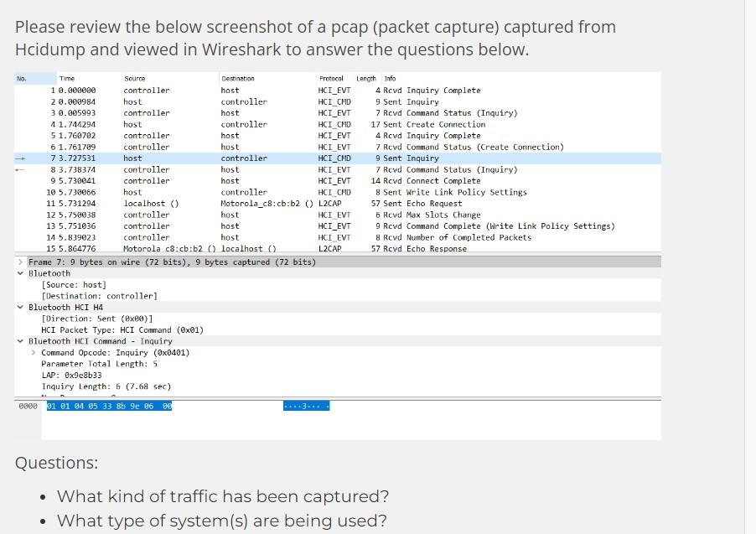Click the Info column header
This screenshot has width=756, height=534.
point(521,79)
